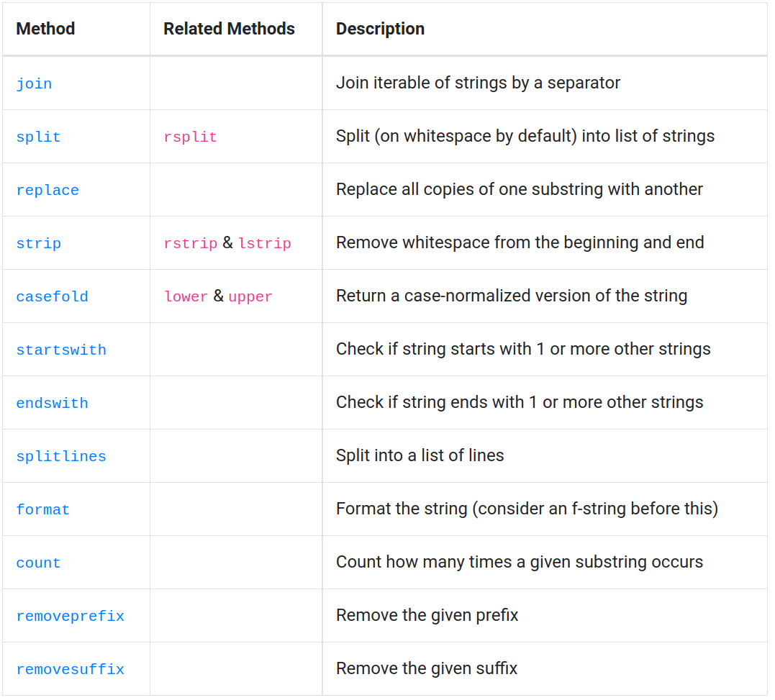The image size is (775, 700).
Task: Open the endswith method link
Action: (52, 403)
